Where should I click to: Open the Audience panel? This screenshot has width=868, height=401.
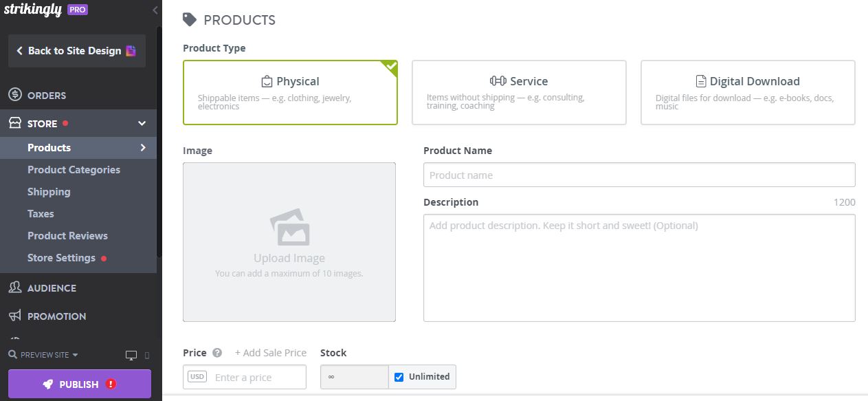pos(52,288)
